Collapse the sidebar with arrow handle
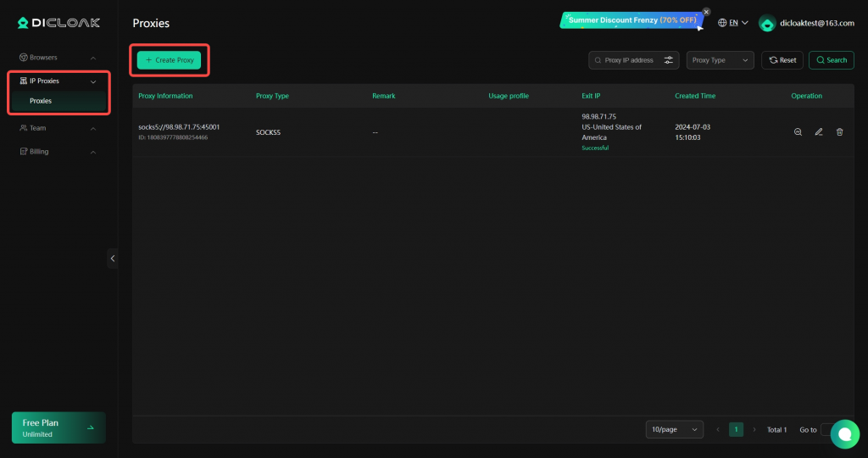Image resolution: width=868 pixels, height=458 pixels. tap(113, 259)
